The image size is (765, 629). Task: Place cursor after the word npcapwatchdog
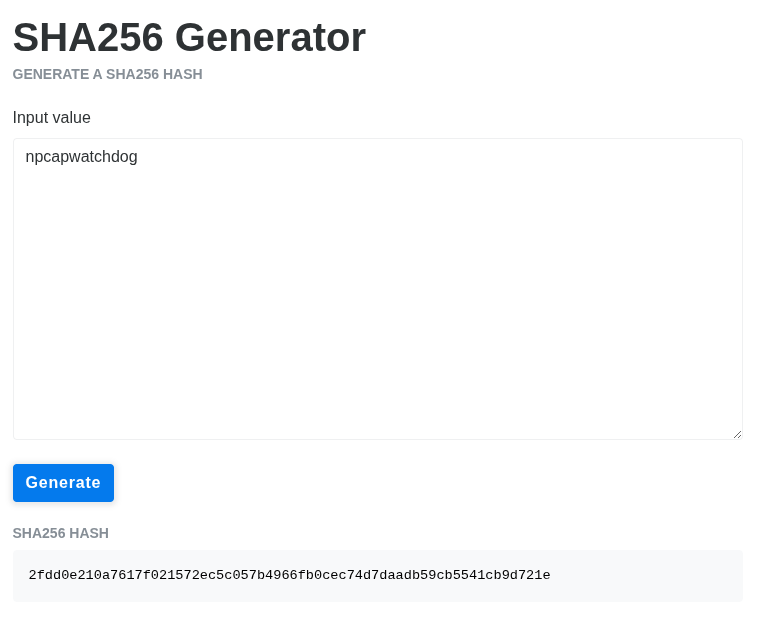click(x=139, y=157)
